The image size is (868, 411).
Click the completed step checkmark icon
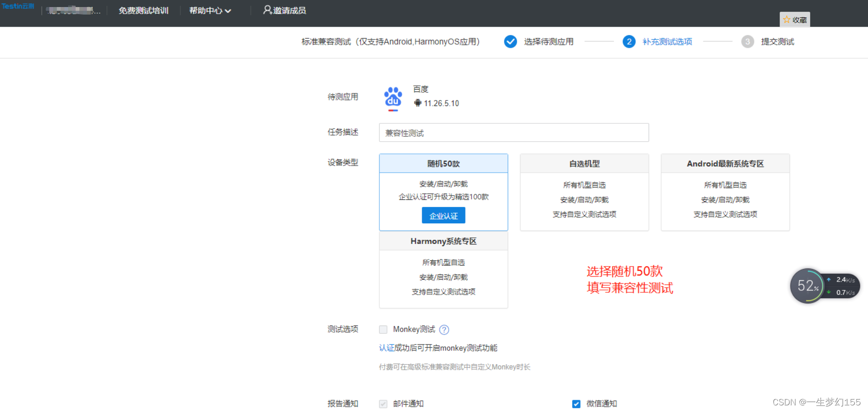pyautogui.click(x=511, y=42)
